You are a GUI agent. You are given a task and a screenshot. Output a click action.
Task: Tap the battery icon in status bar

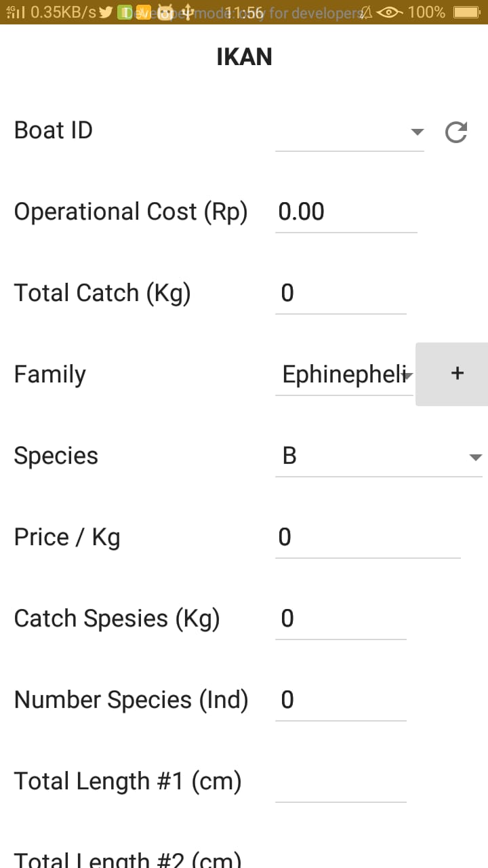pos(466,12)
